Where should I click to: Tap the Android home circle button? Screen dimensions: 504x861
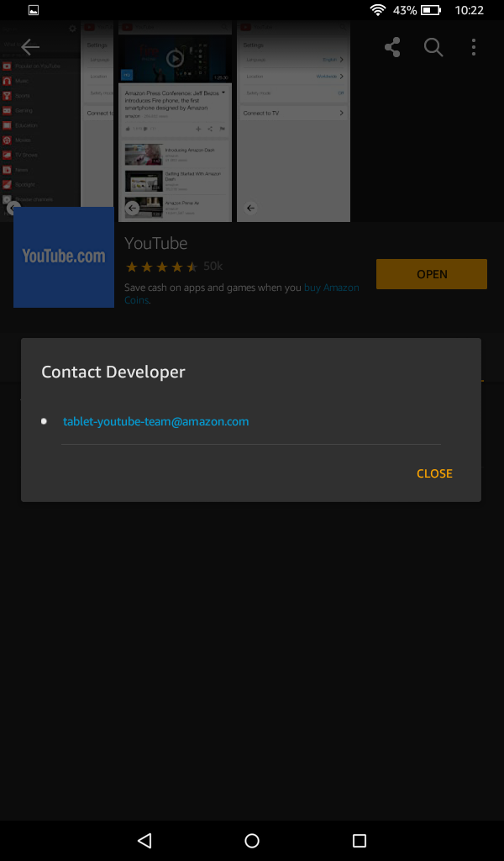click(252, 840)
